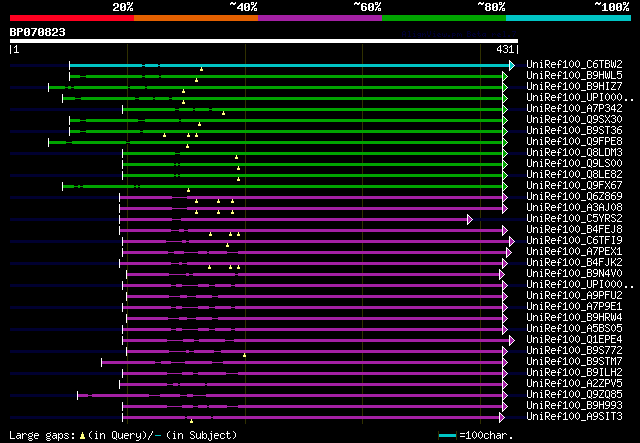Screen dimensions: 640x443
Task: Click the green alignment bar of Q9FPE8
Action: pyautogui.click(x=276, y=142)
